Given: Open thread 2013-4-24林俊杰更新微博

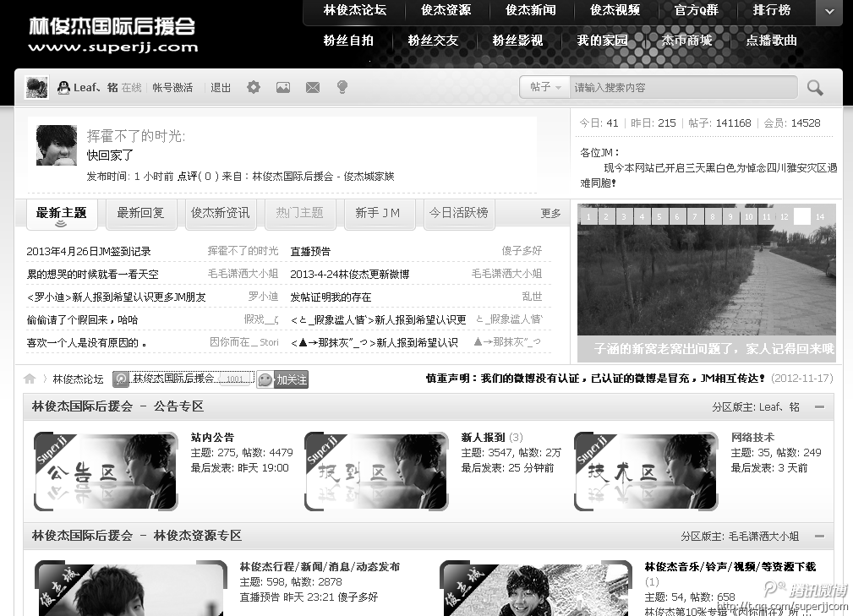Looking at the screenshot, I should click(350, 274).
